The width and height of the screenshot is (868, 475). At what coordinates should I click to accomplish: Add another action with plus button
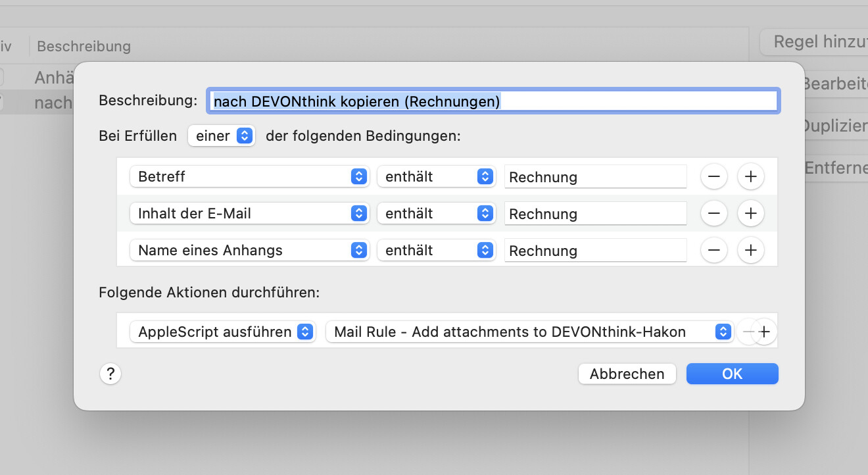(765, 332)
